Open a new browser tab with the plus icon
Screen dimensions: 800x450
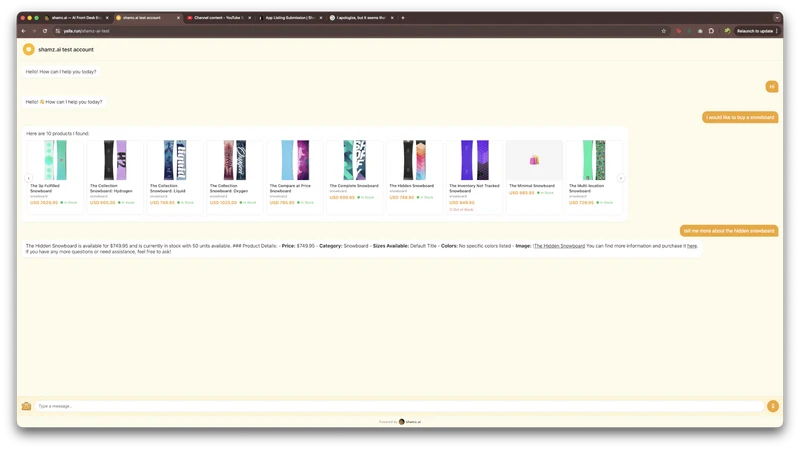point(403,18)
